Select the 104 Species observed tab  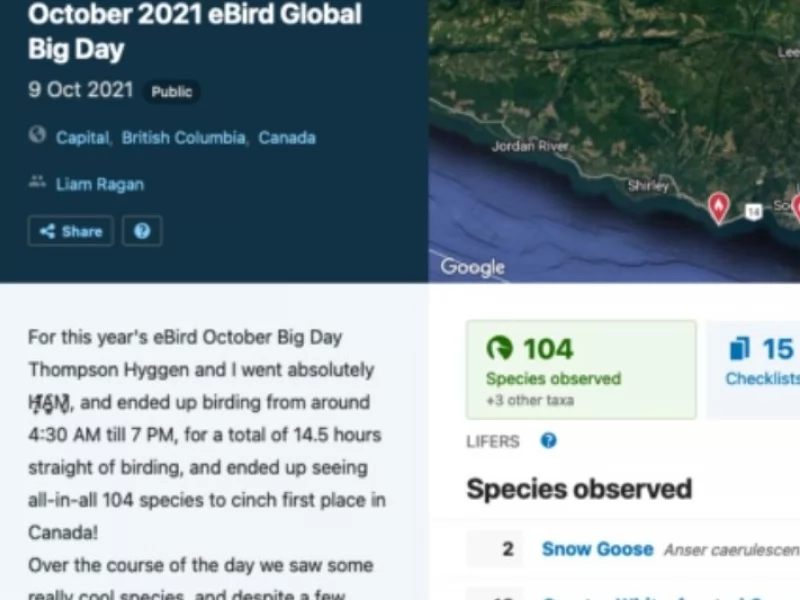click(x=581, y=369)
